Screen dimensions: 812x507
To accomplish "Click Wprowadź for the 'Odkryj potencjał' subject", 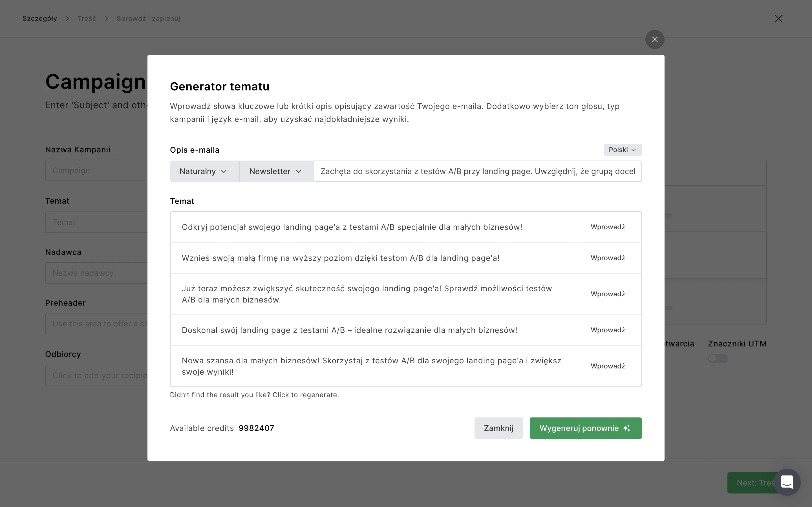I will point(608,227).
